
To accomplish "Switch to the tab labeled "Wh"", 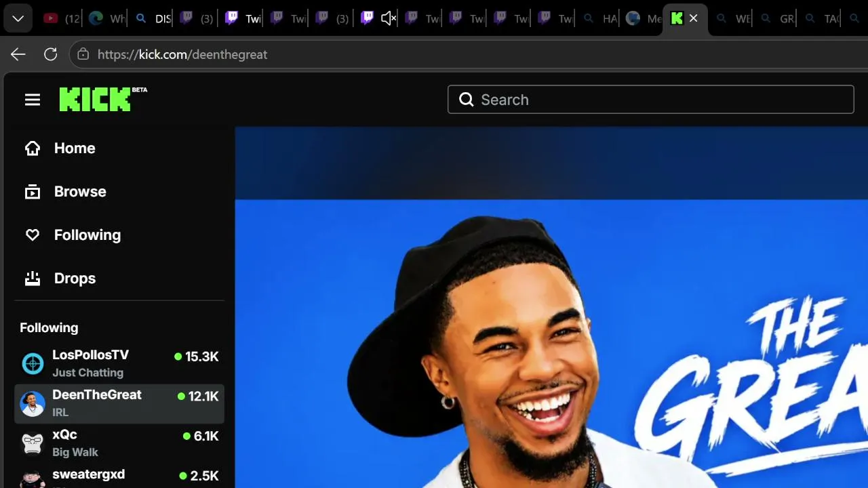I will click(107, 18).
